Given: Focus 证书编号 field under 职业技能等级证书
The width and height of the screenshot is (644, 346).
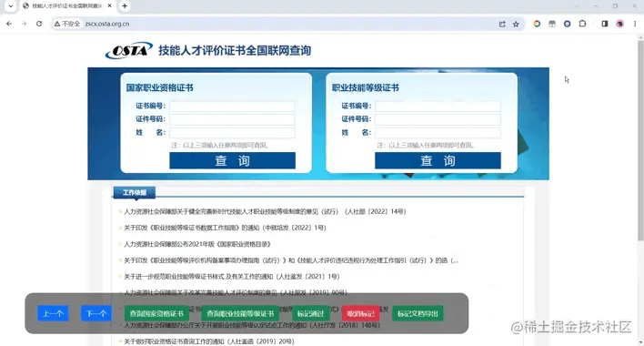Looking at the screenshot, I should pos(438,106).
